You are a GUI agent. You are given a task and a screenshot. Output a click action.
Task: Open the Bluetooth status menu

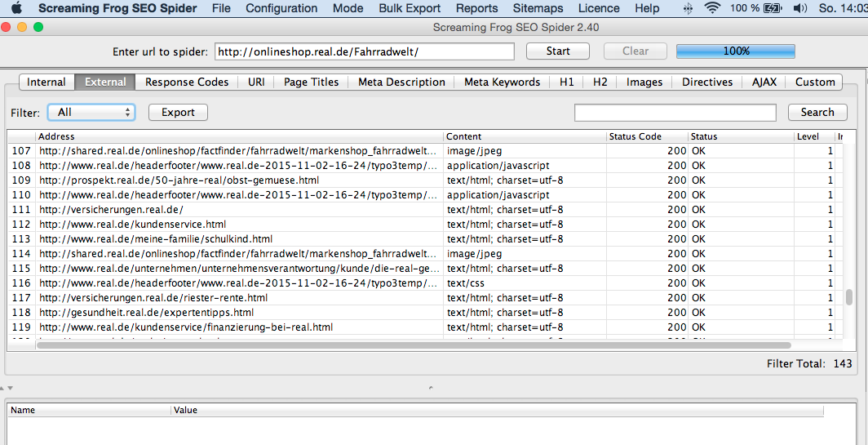(x=688, y=8)
